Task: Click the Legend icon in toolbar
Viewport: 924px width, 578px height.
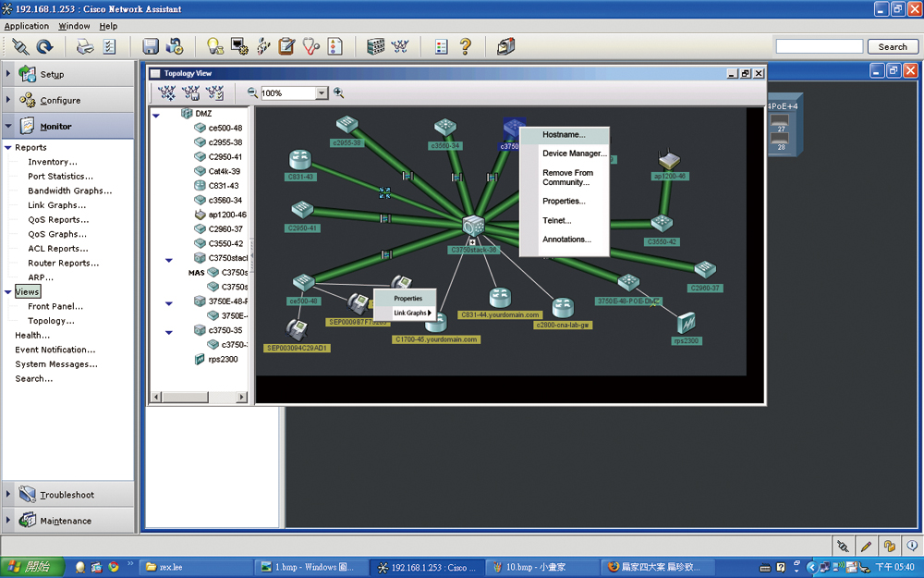Action: point(442,46)
